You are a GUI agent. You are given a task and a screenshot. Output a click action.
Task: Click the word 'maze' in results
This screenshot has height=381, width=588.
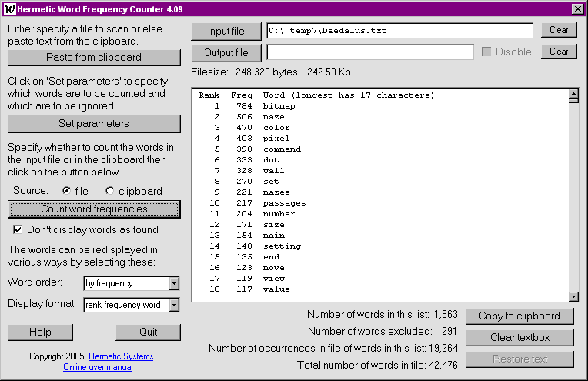pyautogui.click(x=274, y=117)
